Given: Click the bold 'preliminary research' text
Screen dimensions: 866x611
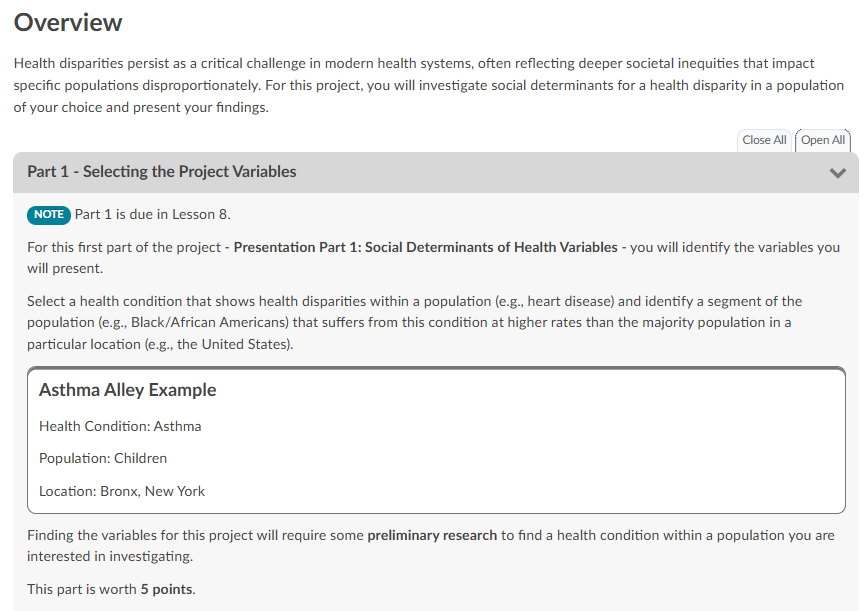Looking at the screenshot, I should pos(432,535).
